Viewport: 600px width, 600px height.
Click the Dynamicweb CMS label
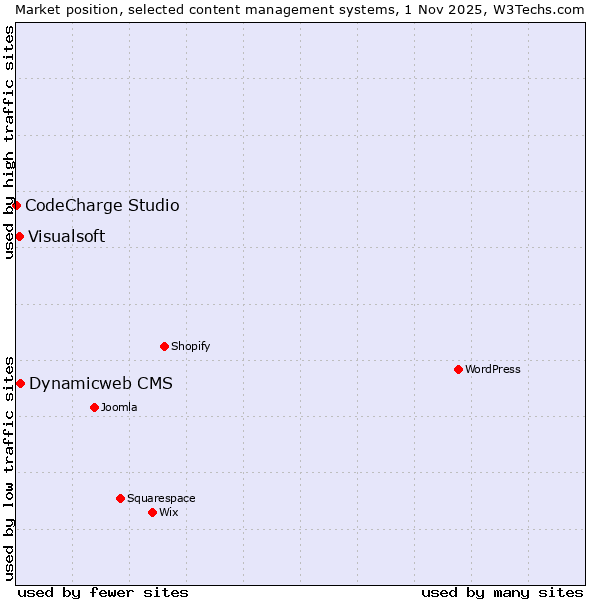[101, 384]
